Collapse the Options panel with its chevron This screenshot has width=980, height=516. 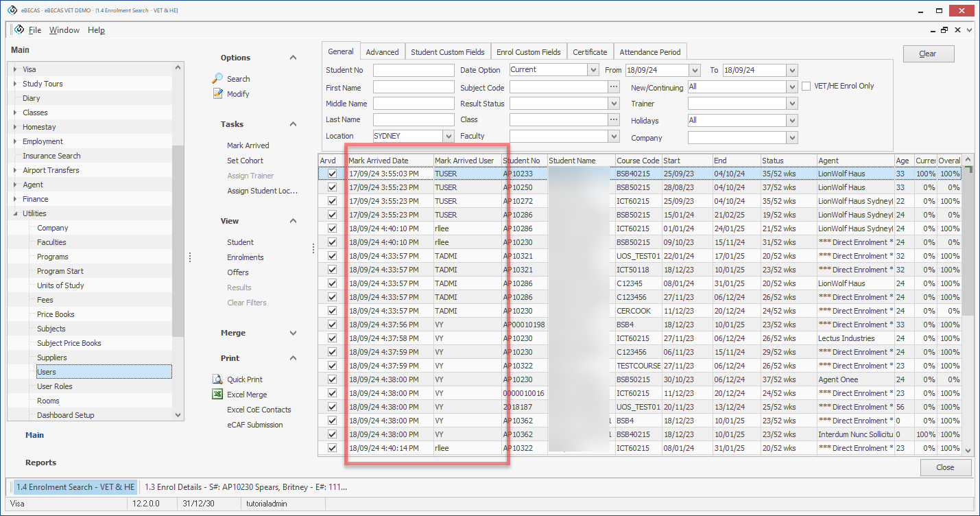[293, 58]
